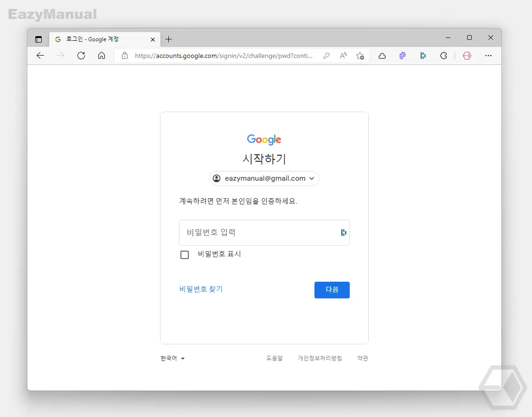
Task: Click the pink hexagon toolbar icon
Action: pyautogui.click(x=467, y=56)
